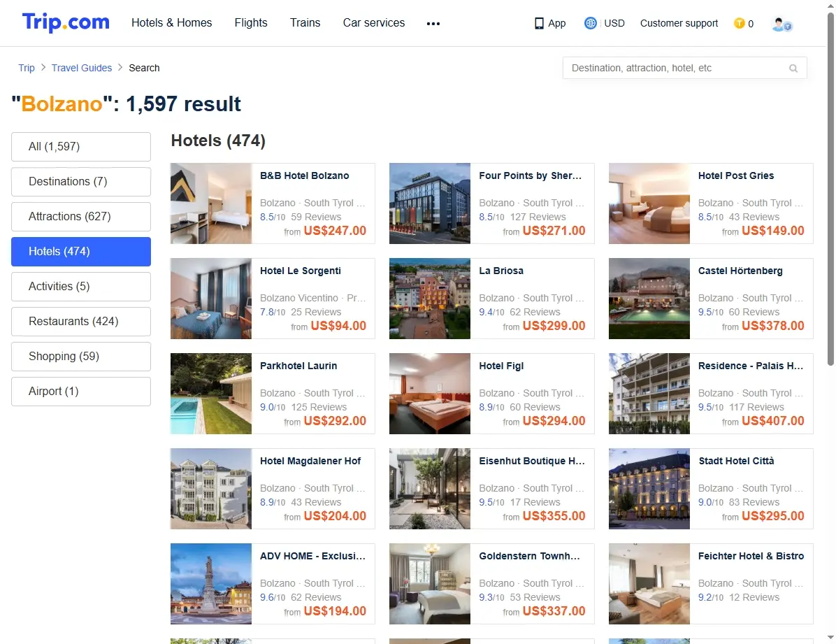Viewport: 836px width, 644px height.
Task: Click Hotel Post Gries title
Action: pyautogui.click(x=736, y=176)
